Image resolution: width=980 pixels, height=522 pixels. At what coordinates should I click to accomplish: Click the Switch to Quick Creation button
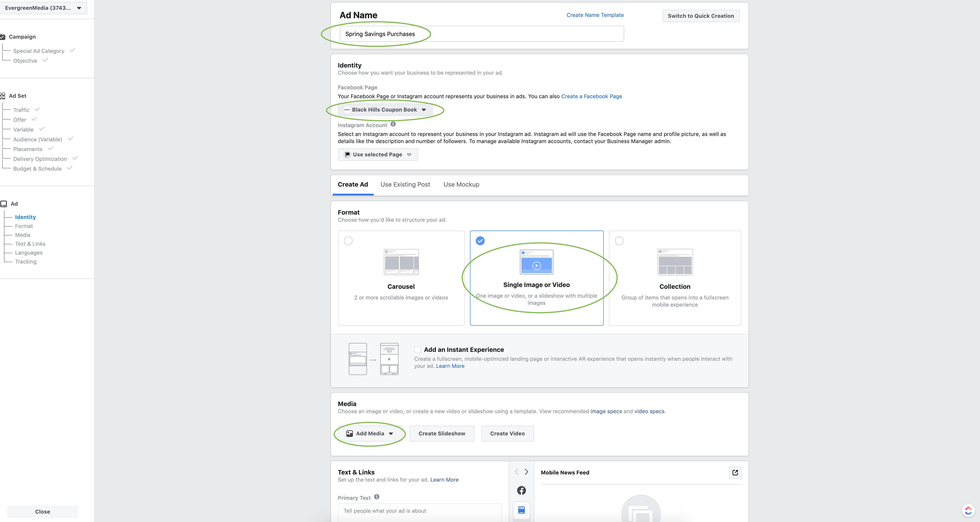coord(700,16)
